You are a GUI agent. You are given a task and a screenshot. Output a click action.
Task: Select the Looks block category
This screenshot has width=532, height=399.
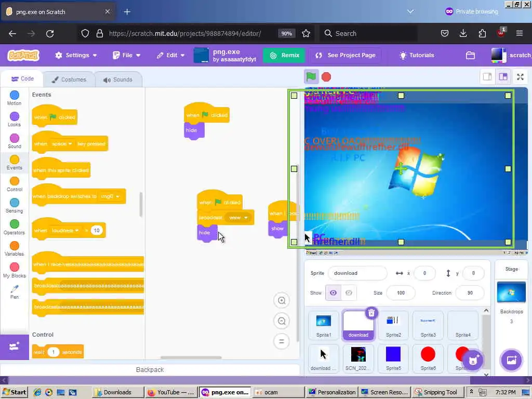(14, 119)
